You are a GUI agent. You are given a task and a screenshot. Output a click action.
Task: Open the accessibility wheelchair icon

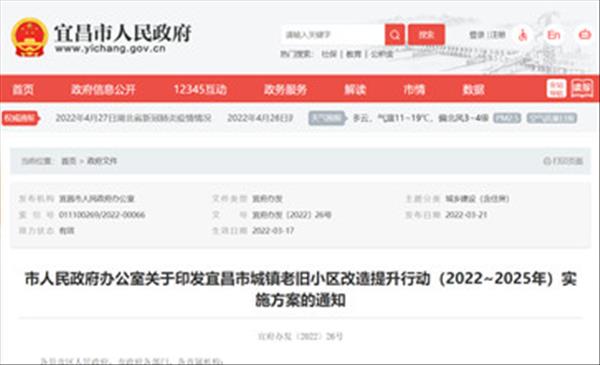coord(523,35)
